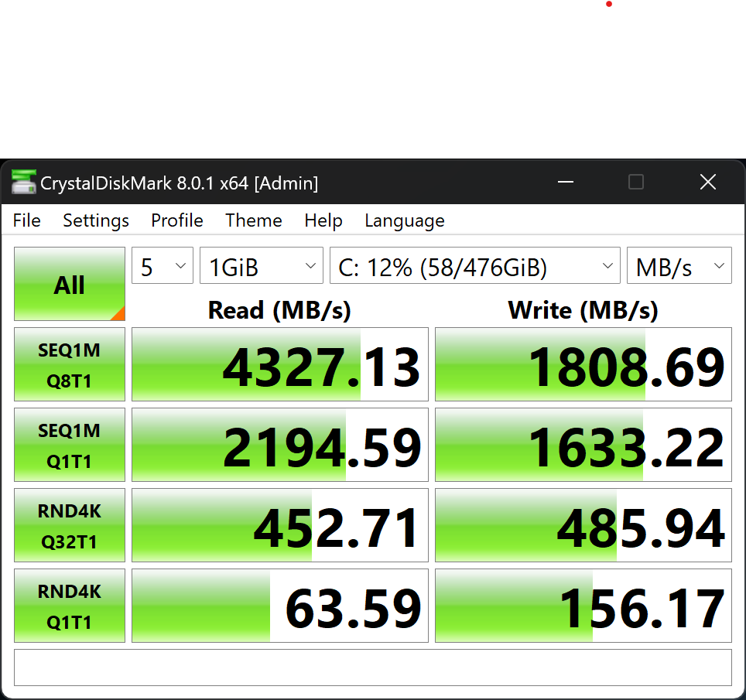
Task: Open the Language menu
Action: 405,220
